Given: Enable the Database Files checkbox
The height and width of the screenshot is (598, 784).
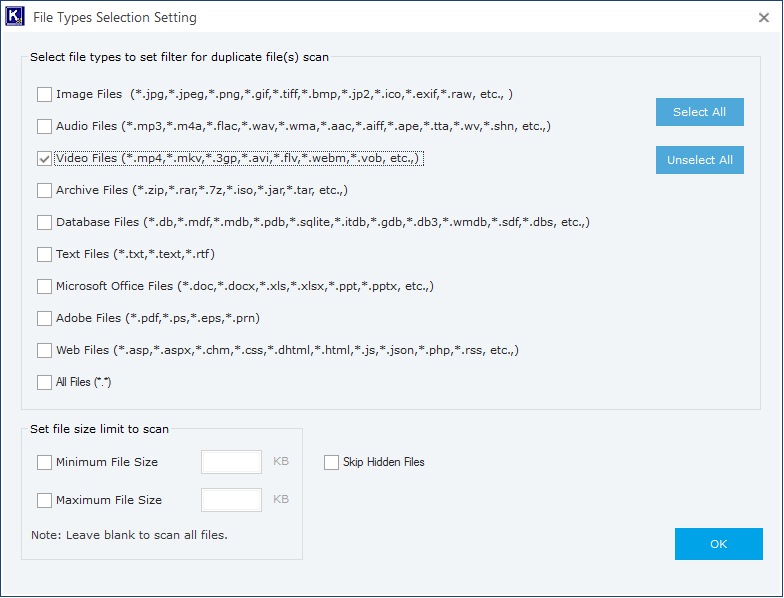Looking at the screenshot, I should 44,222.
